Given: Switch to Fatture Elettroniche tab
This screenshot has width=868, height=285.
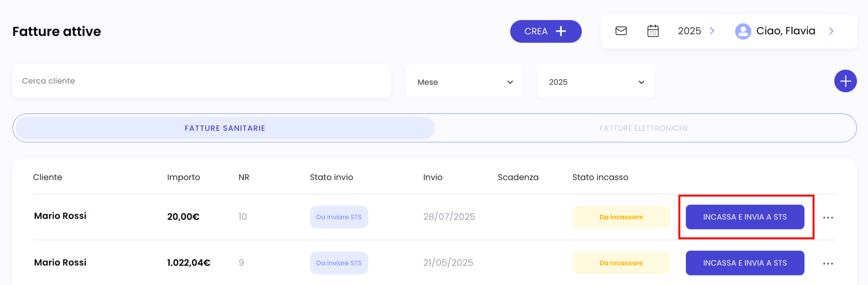Looking at the screenshot, I should pos(644,128).
